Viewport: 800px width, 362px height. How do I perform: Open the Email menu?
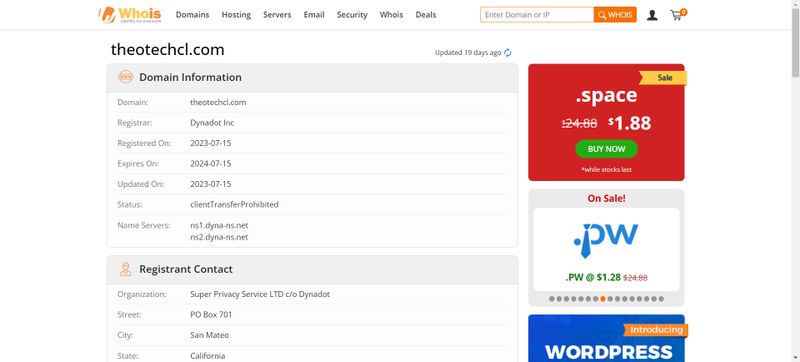(x=314, y=15)
